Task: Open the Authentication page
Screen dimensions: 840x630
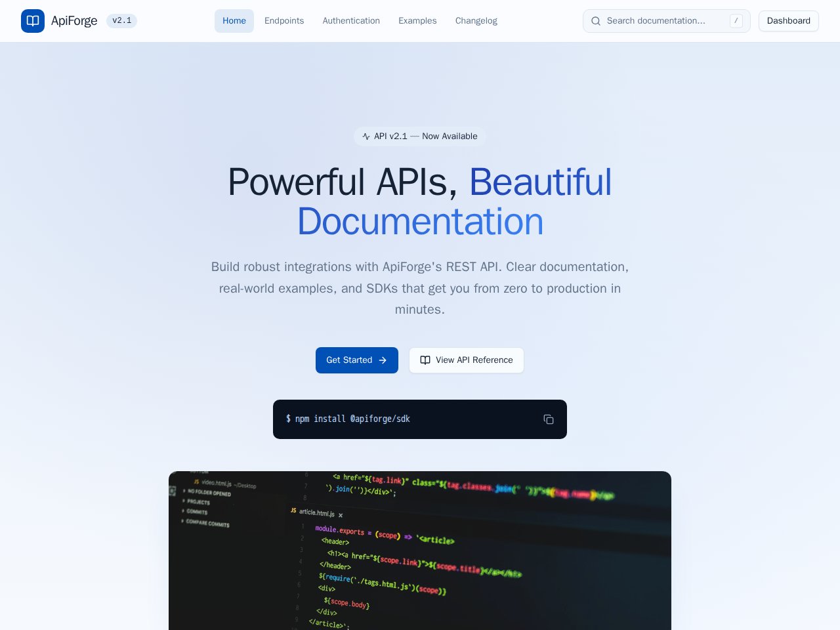Action: point(351,21)
